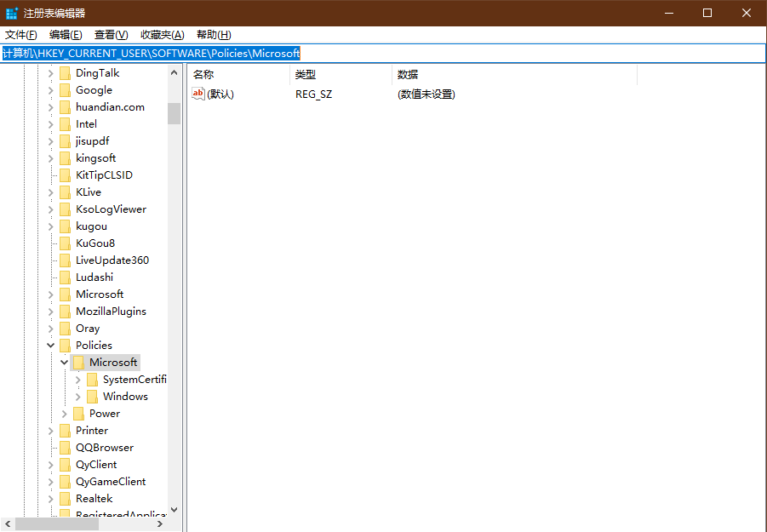Screen dimensions: 767x532
Task: Click the KsoLogViewer folder icon
Action: point(65,209)
